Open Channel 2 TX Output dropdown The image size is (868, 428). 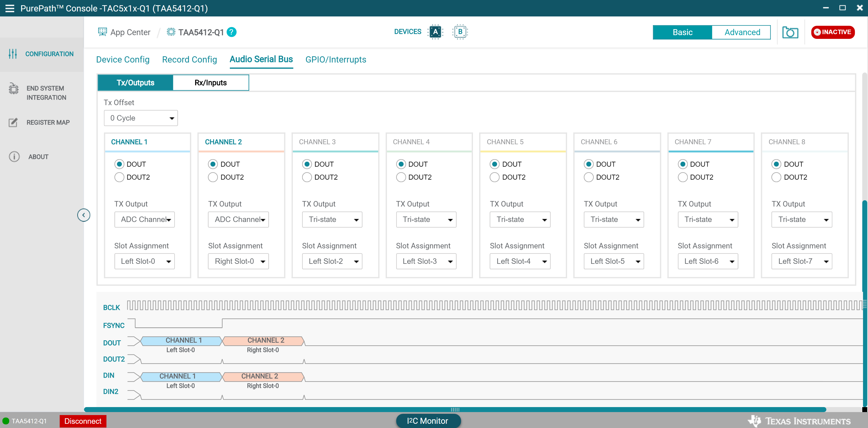pos(238,219)
